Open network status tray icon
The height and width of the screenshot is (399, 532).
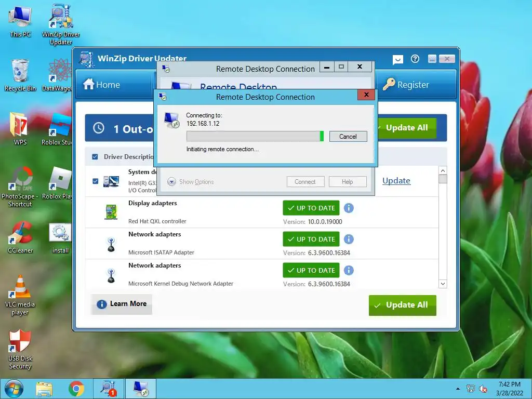tap(470, 389)
